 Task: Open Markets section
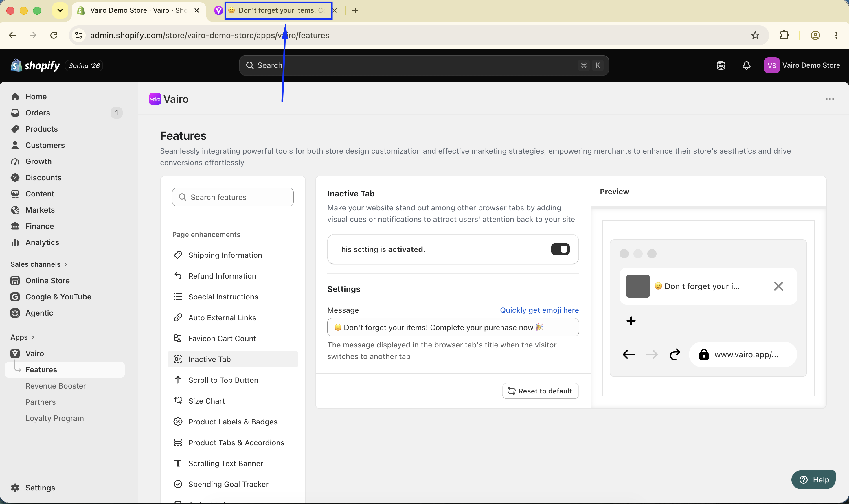(65, 210)
